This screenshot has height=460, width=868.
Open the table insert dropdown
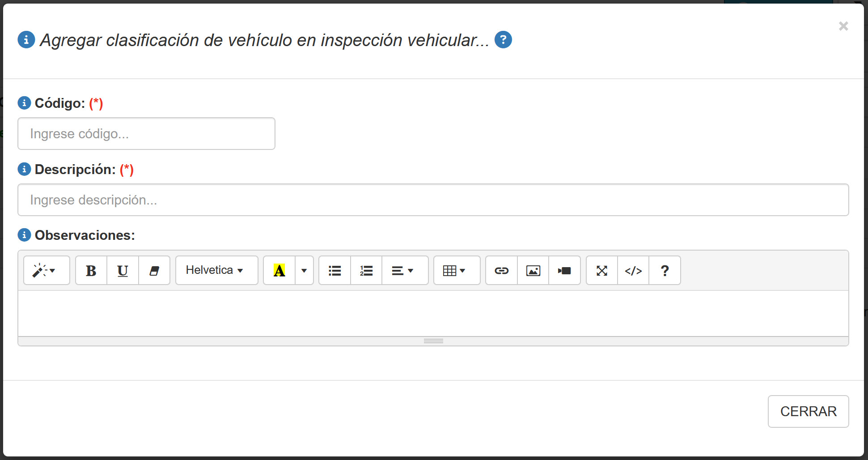[457, 270]
